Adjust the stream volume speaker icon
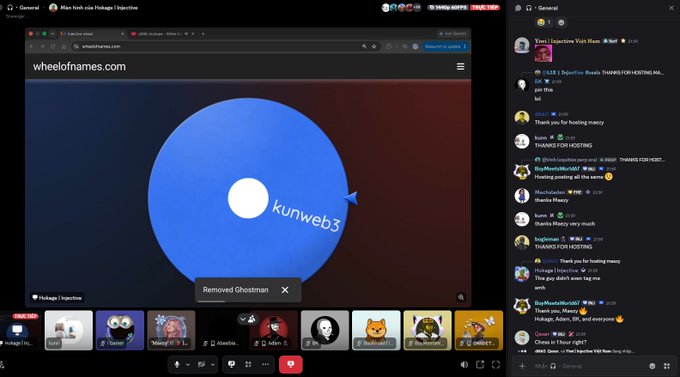 pyautogui.click(x=464, y=364)
